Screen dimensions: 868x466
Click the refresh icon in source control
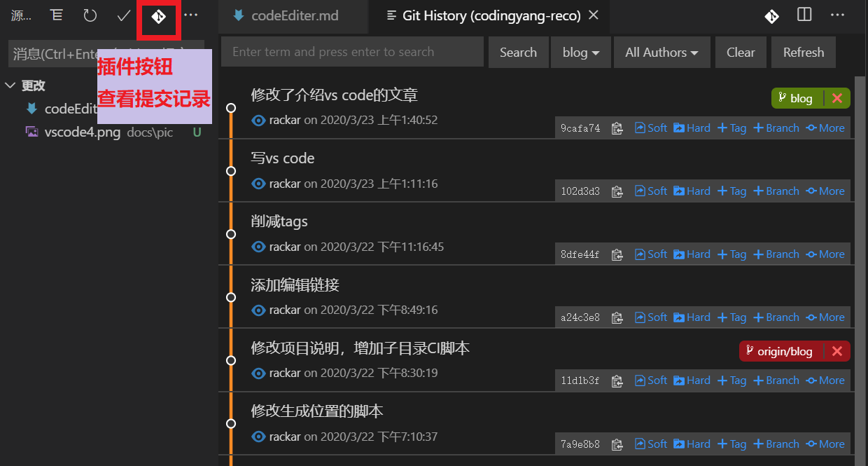[90, 15]
